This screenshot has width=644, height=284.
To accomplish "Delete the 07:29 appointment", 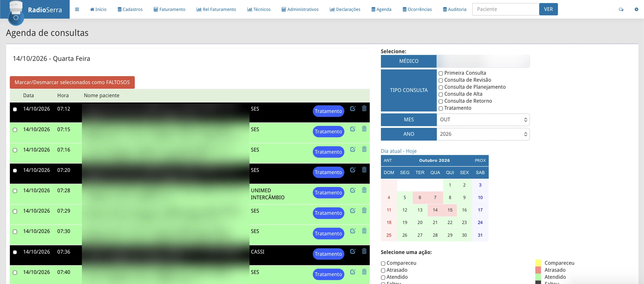I will 364,210.
